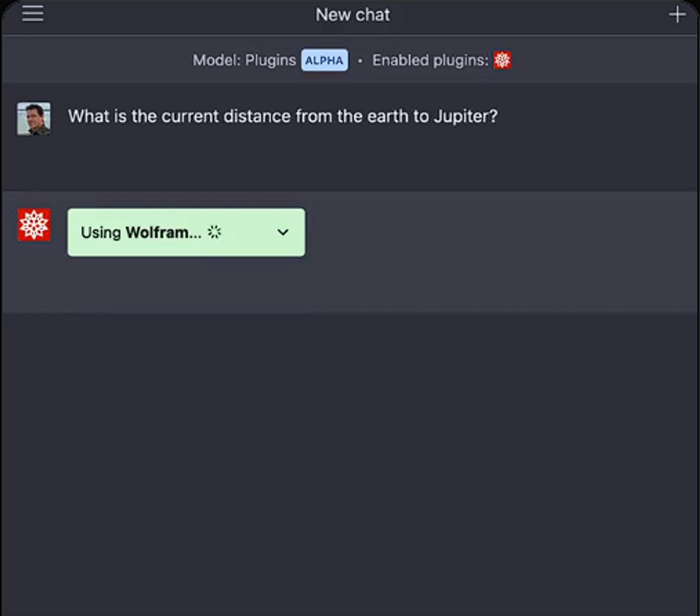Click the Model: Plugins label
This screenshot has height=616, width=700.
coord(244,60)
